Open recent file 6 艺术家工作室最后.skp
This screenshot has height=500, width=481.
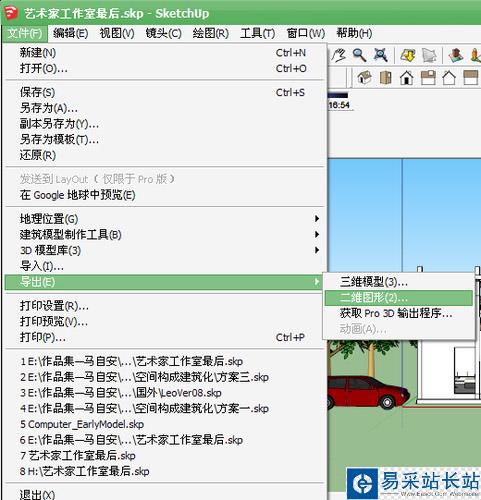[x=164, y=440]
